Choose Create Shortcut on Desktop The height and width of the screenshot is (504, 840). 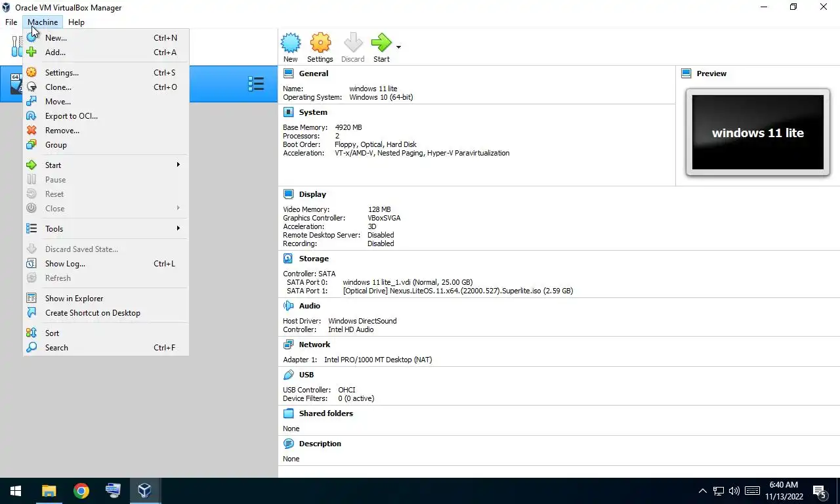(106, 313)
